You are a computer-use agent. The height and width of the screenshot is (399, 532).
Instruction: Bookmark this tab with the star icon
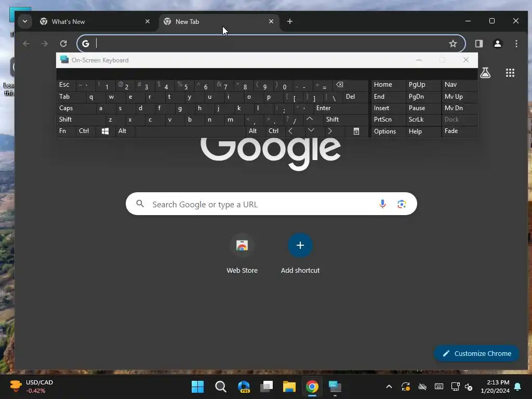453,44
